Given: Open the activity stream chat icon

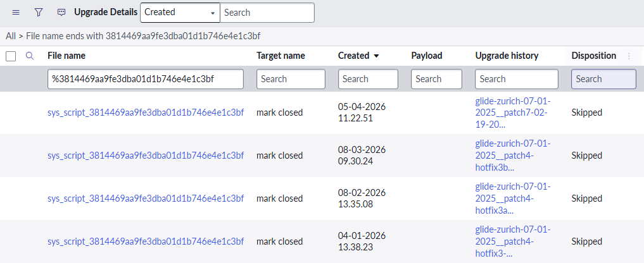Looking at the screenshot, I should coord(61,12).
